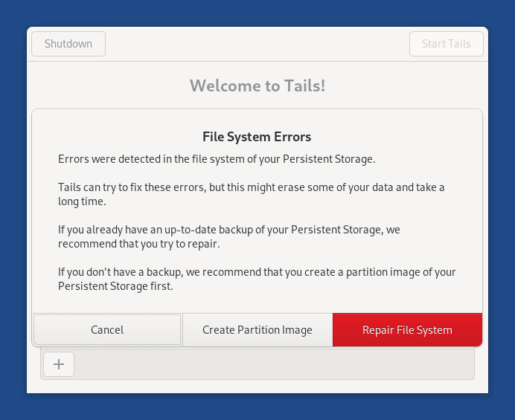Click the "Welcome to Tails!" heading
515x420 pixels.
click(x=257, y=85)
